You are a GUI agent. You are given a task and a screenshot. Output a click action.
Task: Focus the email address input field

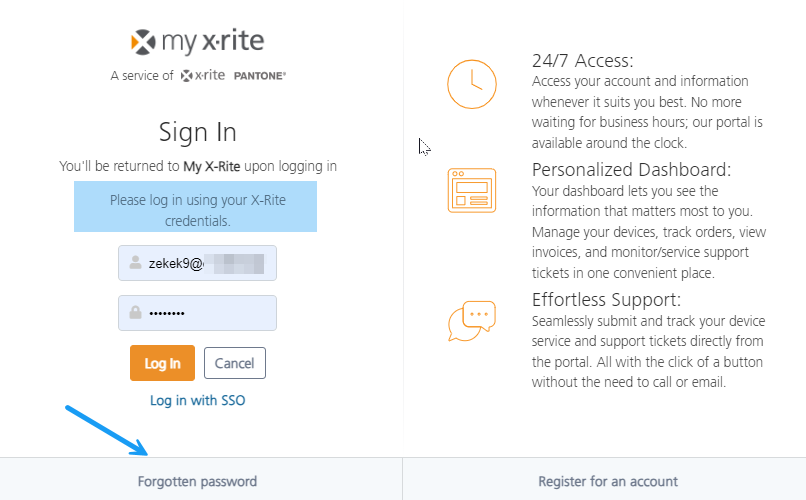[x=208, y=263]
